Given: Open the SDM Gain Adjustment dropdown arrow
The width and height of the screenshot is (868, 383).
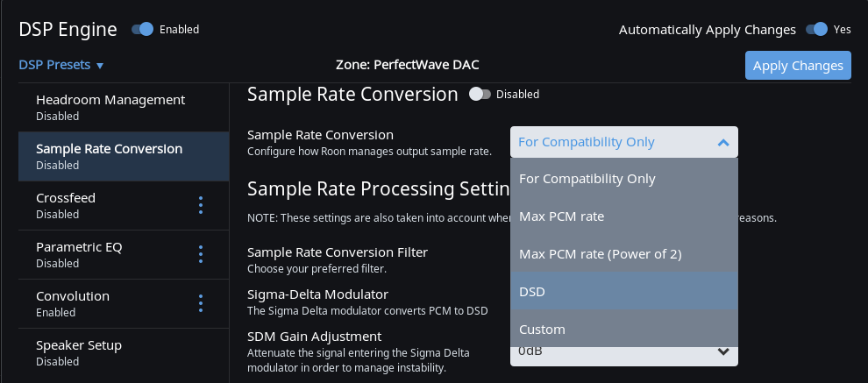Looking at the screenshot, I should [x=723, y=351].
